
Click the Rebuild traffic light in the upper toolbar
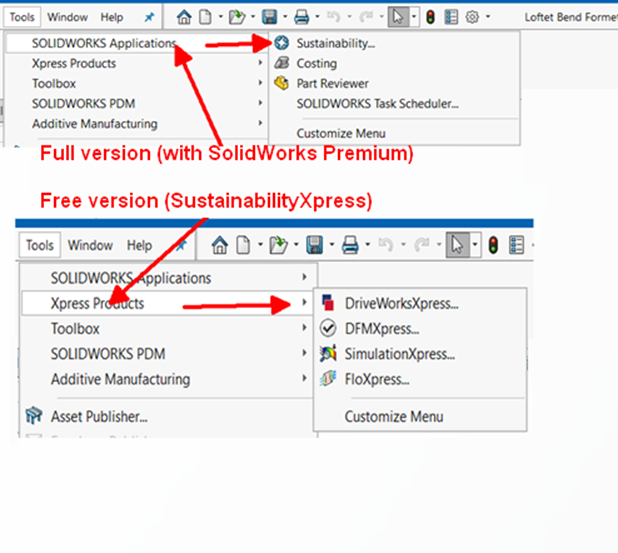430,17
